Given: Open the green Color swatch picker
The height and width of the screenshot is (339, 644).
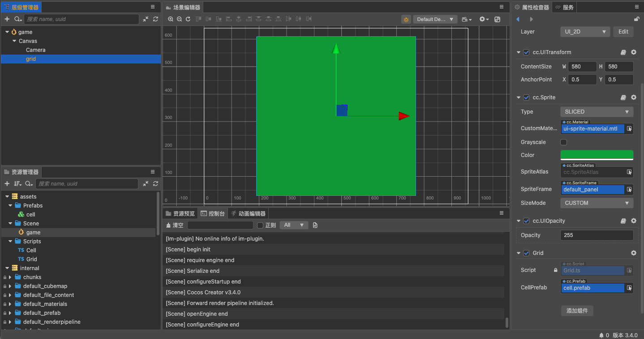Looking at the screenshot, I should point(597,155).
